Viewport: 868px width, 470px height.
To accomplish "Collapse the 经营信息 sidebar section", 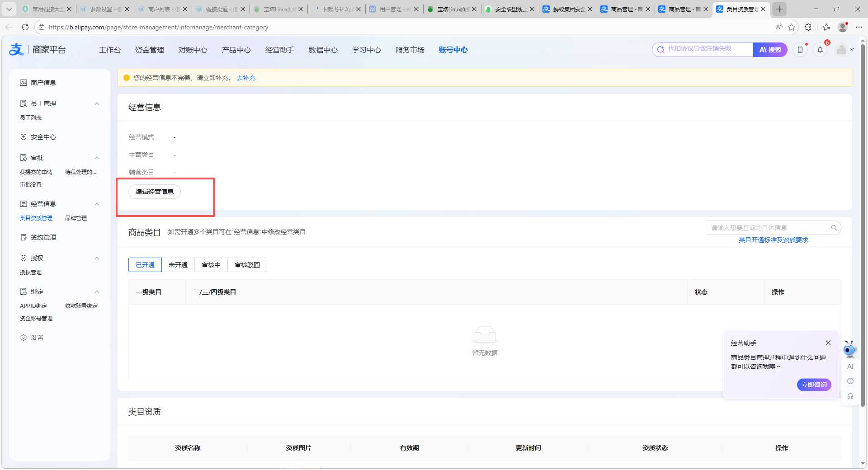I will click(x=97, y=204).
